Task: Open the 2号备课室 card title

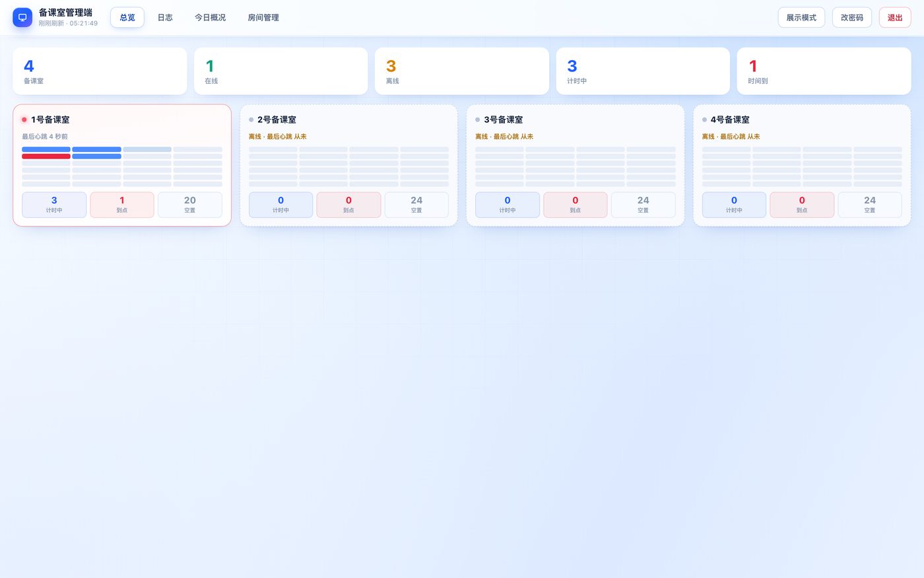Action: (277, 120)
